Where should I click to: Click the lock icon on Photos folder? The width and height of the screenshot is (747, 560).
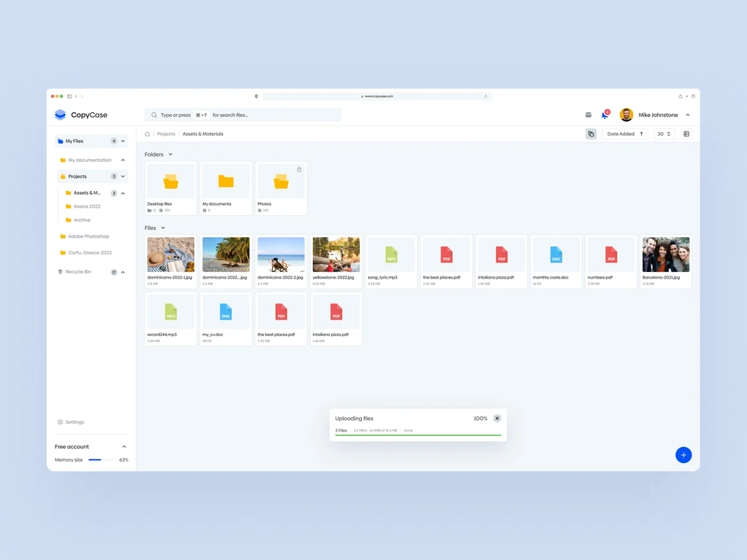tap(299, 169)
